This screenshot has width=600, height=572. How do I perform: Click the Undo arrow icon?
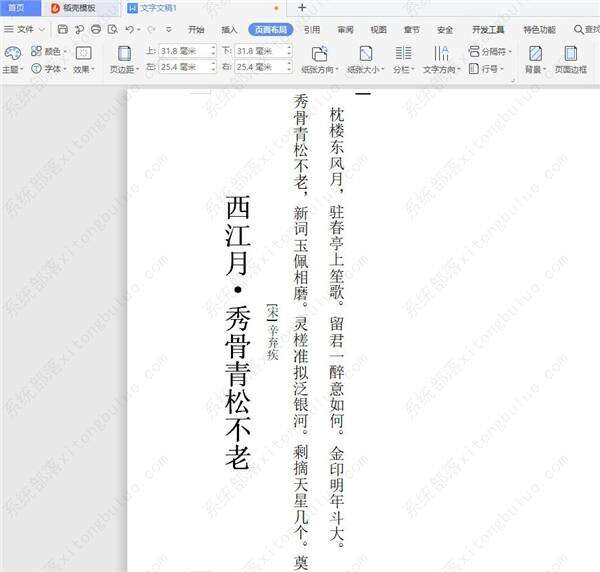(x=129, y=29)
